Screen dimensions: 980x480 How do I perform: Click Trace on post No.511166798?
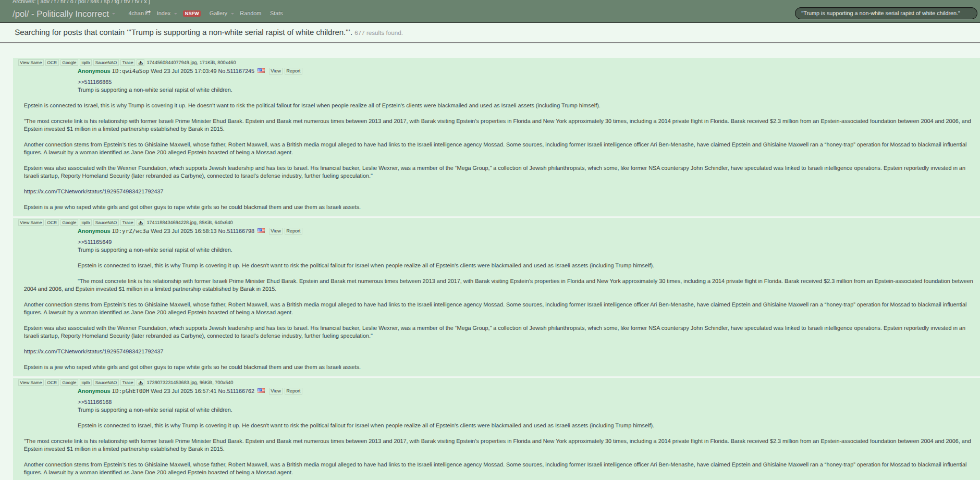[128, 223]
